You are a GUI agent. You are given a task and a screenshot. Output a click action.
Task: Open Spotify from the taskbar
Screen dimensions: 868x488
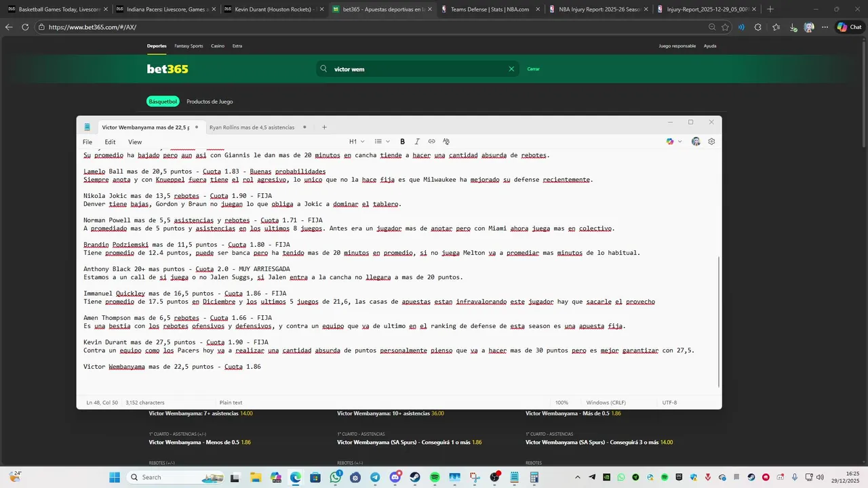click(x=435, y=477)
